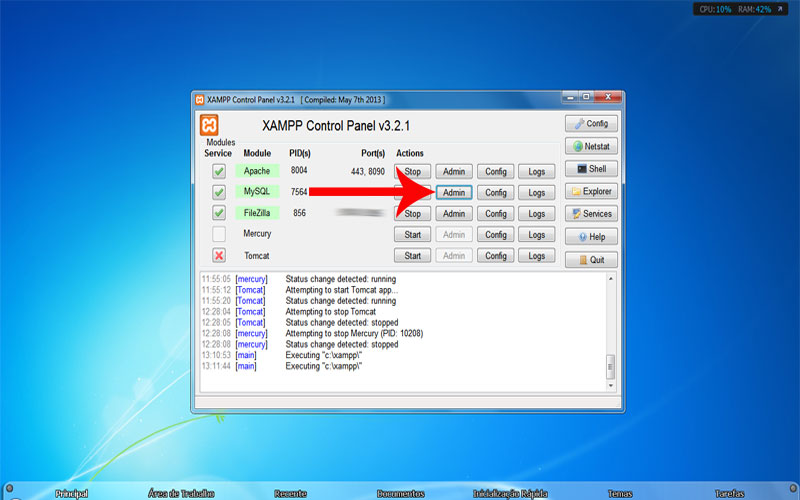
Task: View Logs for the MySQL module
Action: tap(536, 192)
